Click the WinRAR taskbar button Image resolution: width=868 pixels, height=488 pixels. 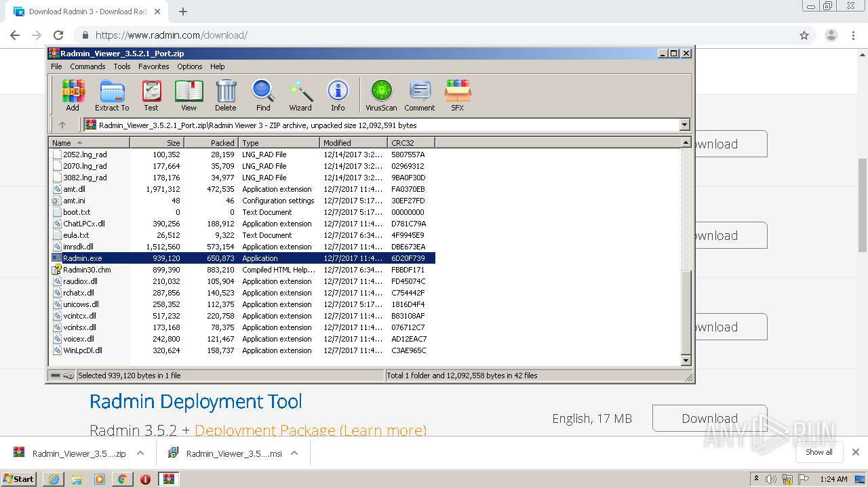[169, 479]
